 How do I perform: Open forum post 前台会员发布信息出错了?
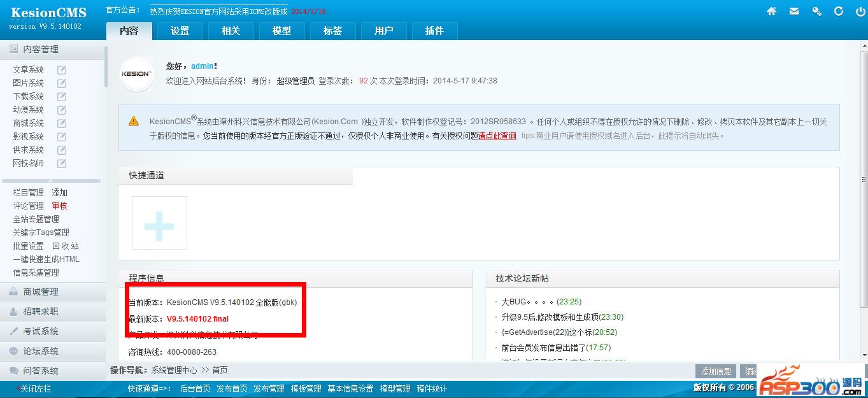pyautogui.click(x=544, y=348)
